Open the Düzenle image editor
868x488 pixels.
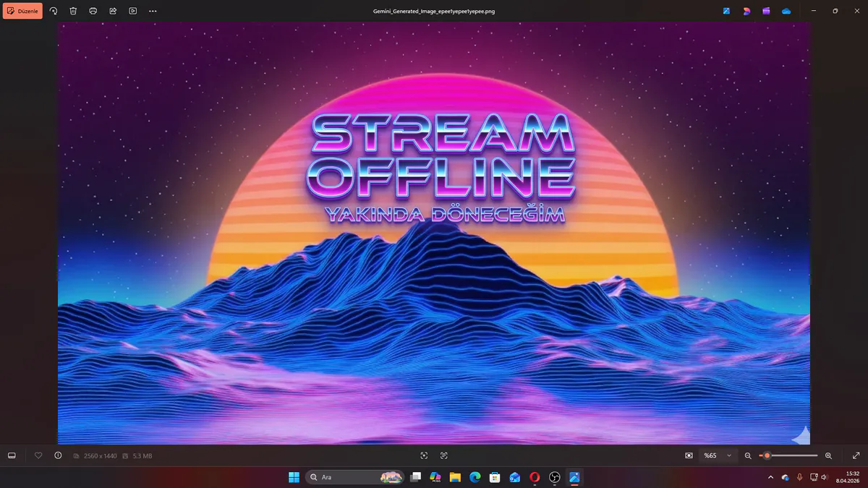tap(22, 11)
